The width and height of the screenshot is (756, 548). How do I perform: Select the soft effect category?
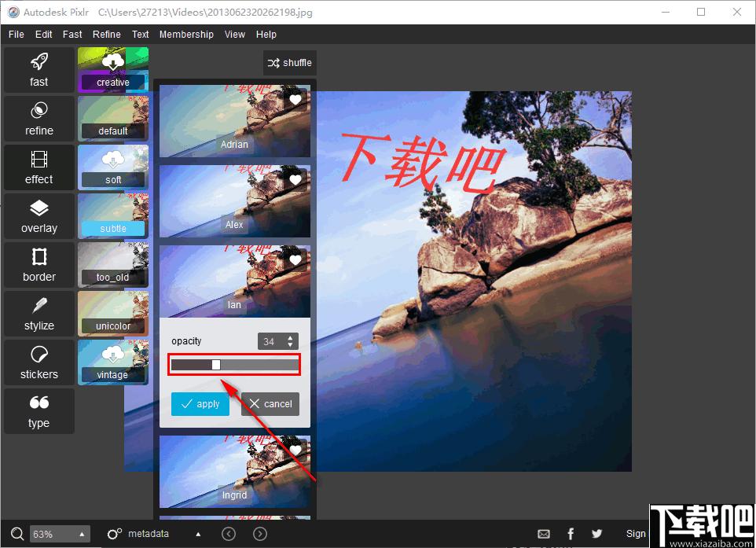coord(113,167)
